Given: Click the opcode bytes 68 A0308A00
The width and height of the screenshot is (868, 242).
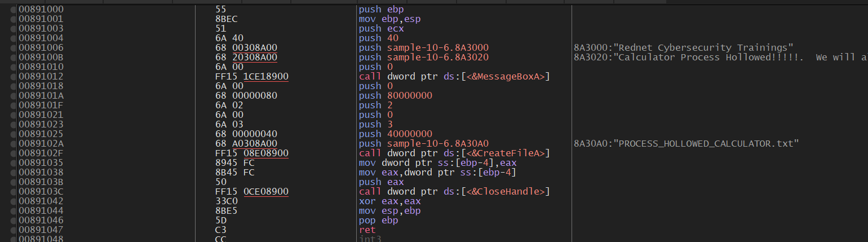Looking at the screenshot, I should click(x=247, y=144).
